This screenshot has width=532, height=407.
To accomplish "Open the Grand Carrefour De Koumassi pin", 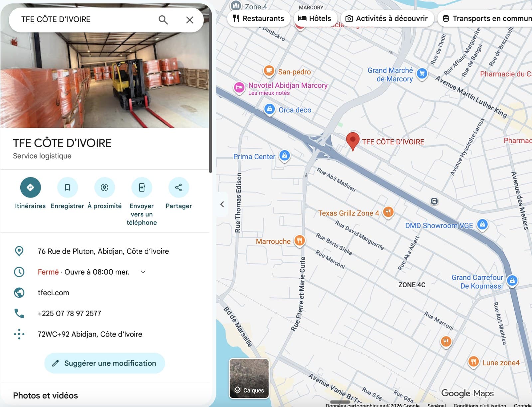I will (512, 281).
